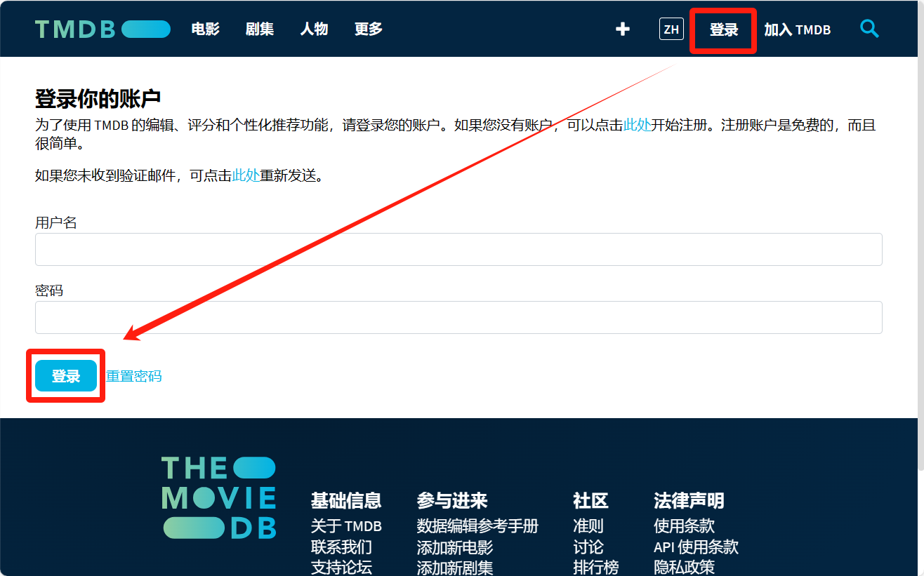This screenshot has width=924, height=576.
Task: Click the 用户名 input field
Action: 458,249
